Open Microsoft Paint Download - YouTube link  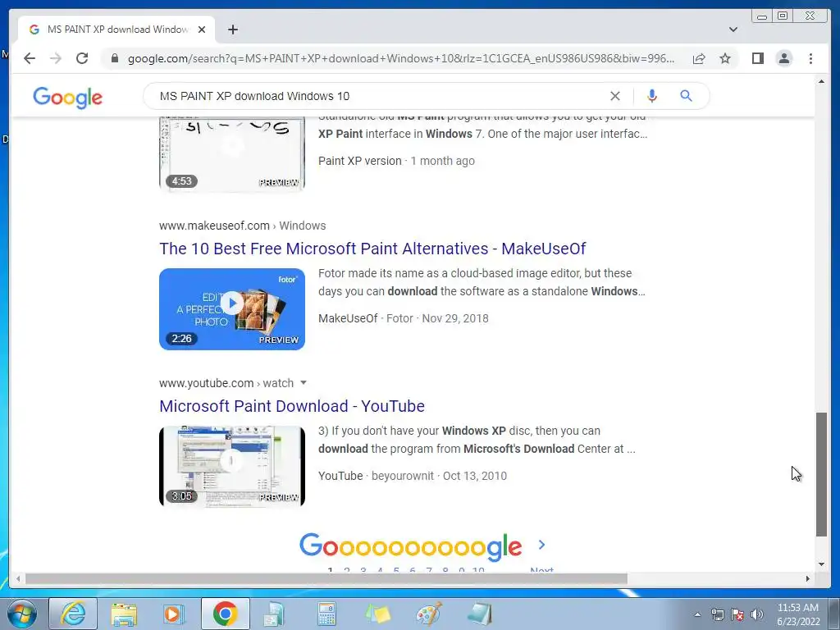tap(292, 406)
